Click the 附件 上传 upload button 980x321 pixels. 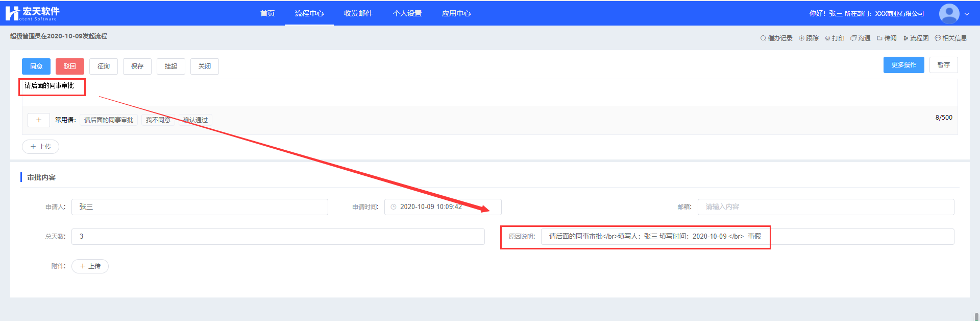click(x=90, y=266)
